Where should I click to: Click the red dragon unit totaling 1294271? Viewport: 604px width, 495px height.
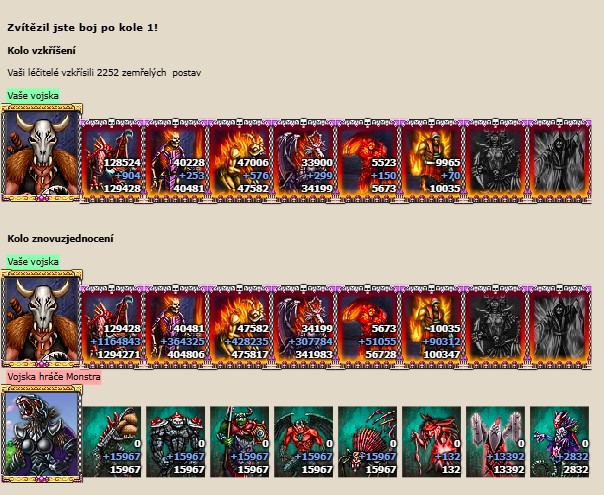pos(112,327)
